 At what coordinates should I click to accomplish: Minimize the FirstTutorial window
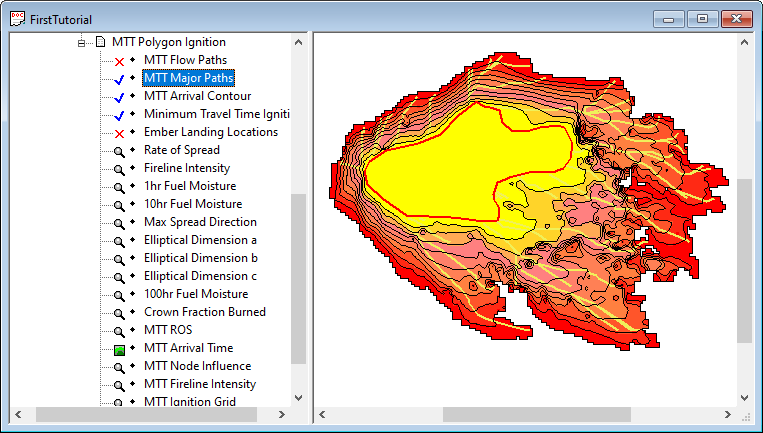pyautogui.click(x=669, y=19)
